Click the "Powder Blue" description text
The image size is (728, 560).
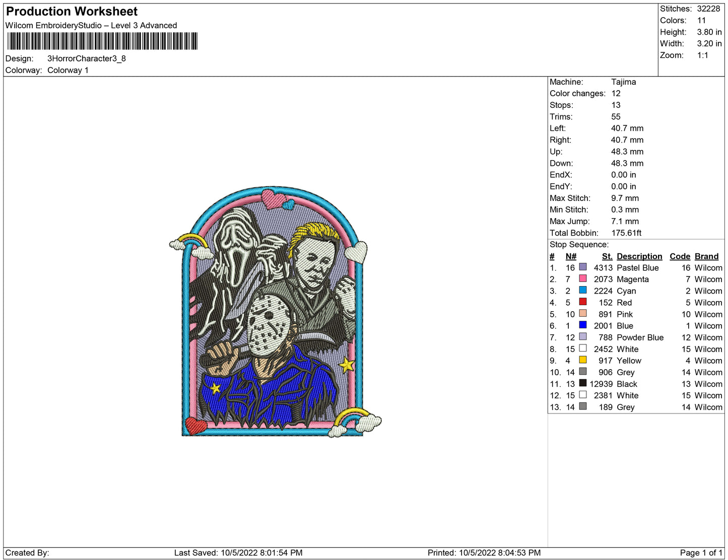[640, 337]
